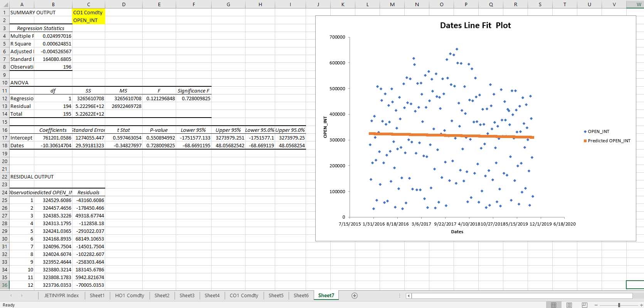The width and height of the screenshot is (644, 308).
Task: Select Dates coefficient -10.30614704
Action: tap(53, 145)
